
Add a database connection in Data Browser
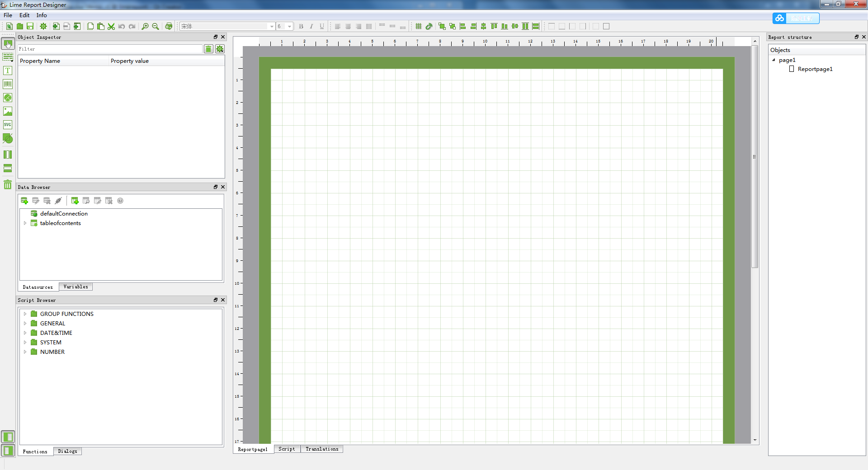tap(24, 201)
